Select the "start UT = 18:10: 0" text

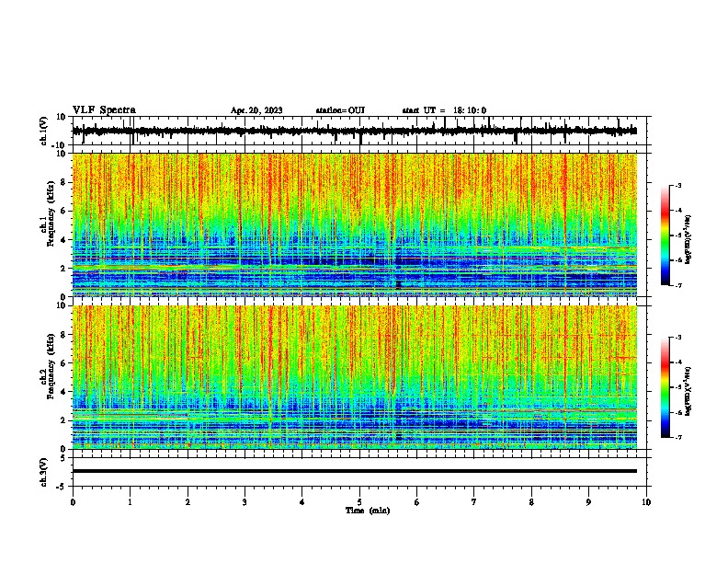click(x=444, y=110)
